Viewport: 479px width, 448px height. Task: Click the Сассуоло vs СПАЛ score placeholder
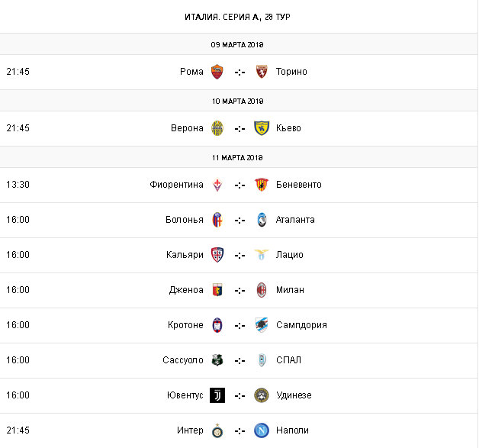[239, 360]
